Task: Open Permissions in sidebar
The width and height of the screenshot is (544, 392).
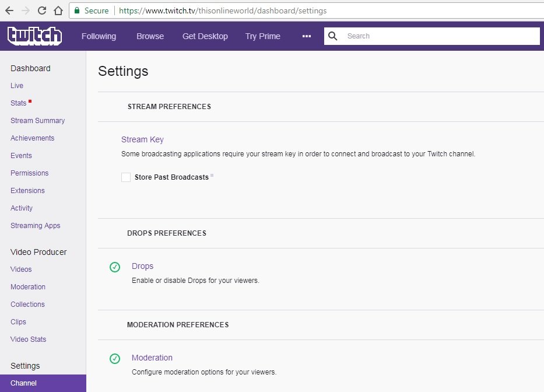Action: (30, 173)
